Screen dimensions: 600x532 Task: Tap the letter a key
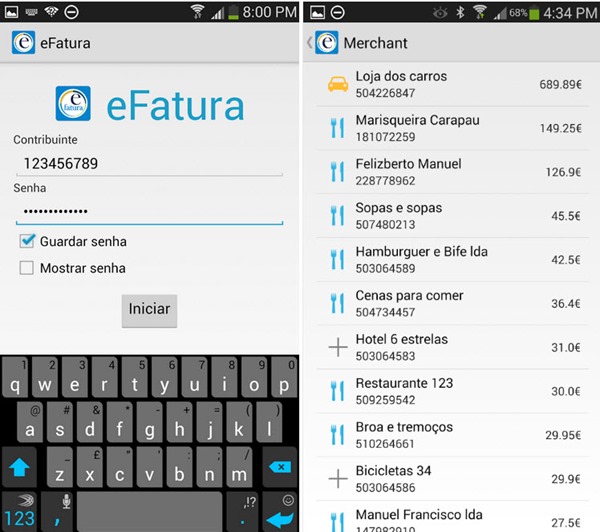click(x=30, y=423)
